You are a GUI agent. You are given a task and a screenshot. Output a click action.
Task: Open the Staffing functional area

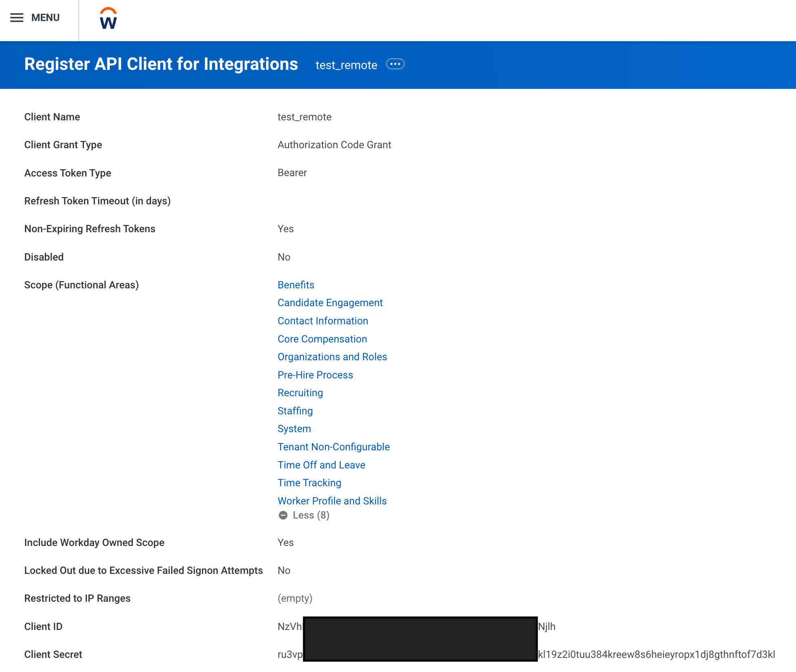[295, 411]
